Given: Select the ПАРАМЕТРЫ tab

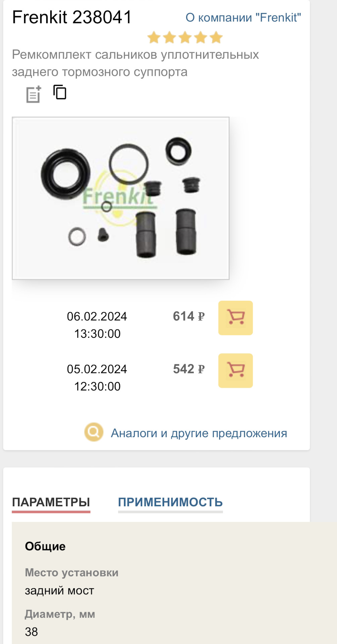Looking at the screenshot, I should [x=51, y=502].
